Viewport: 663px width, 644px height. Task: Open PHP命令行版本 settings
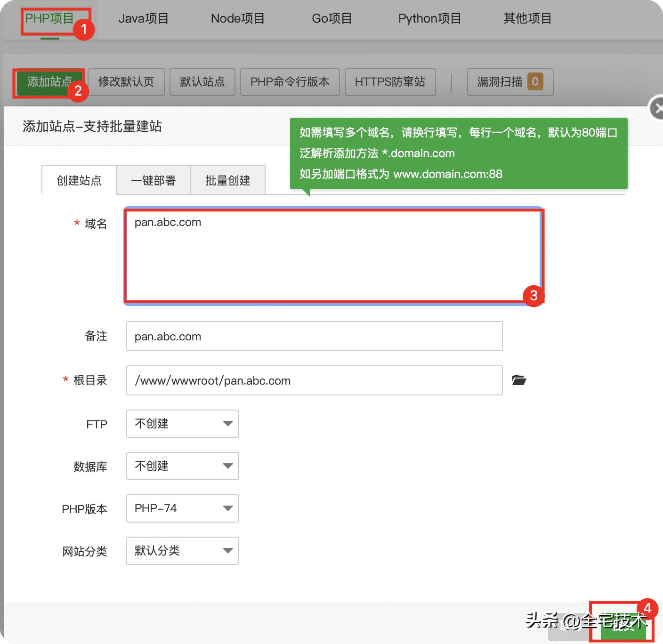tap(290, 82)
